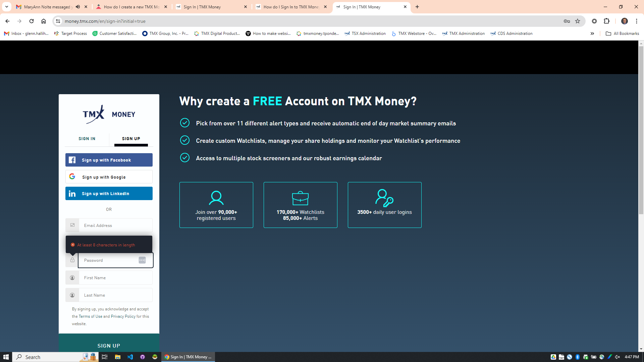The height and width of the screenshot is (362, 644).
Task: Click the green SIGN UP button
Action: 109,345
